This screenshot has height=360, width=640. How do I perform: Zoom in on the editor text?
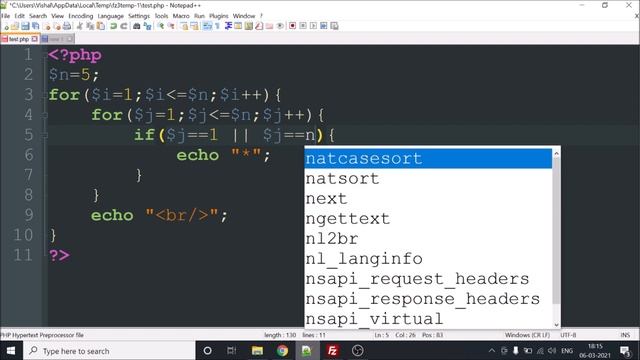pyautogui.click(x=161, y=26)
